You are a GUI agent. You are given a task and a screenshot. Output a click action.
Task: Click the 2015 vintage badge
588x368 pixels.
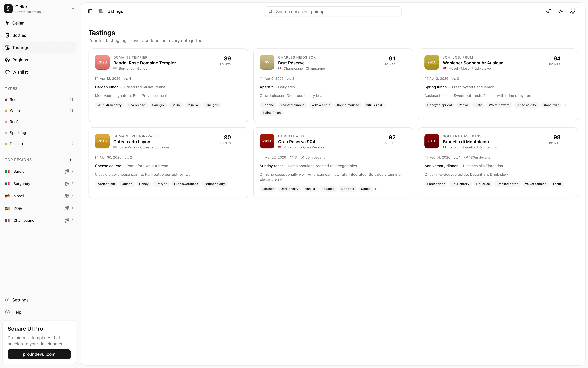[x=102, y=141]
